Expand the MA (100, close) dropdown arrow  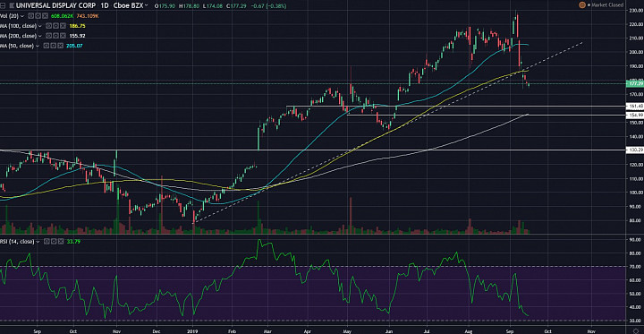point(40,26)
